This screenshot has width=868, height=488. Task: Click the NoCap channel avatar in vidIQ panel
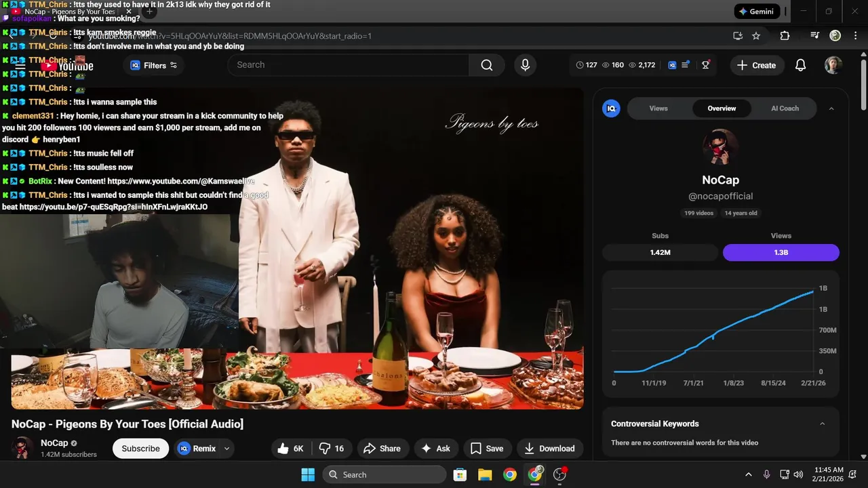point(720,147)
